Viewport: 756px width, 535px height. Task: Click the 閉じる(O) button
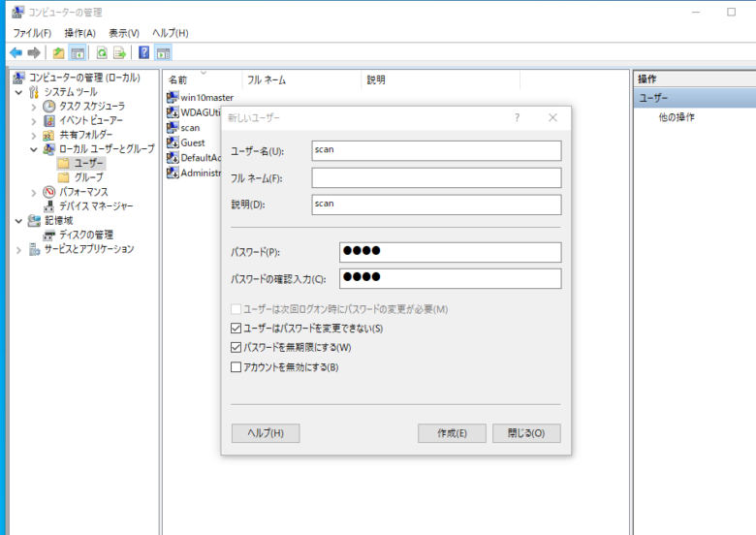526,433
